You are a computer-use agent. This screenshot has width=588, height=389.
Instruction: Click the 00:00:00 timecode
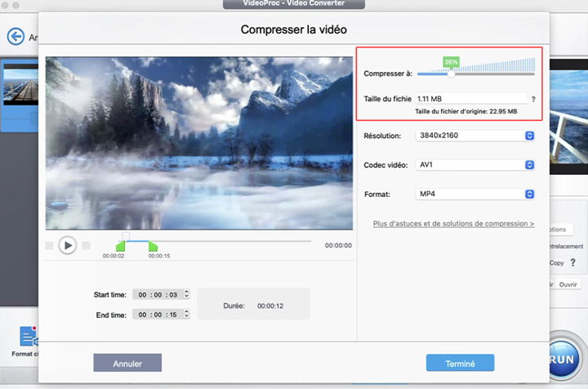pyautogui.click(x=338, y=245)
